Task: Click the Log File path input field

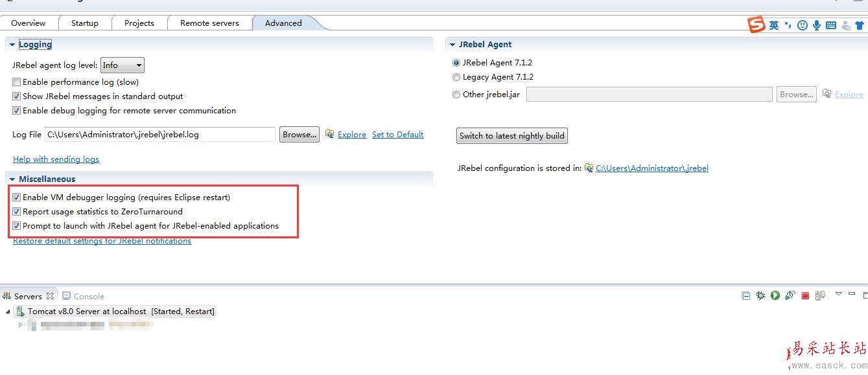Action: coord(160,135)
